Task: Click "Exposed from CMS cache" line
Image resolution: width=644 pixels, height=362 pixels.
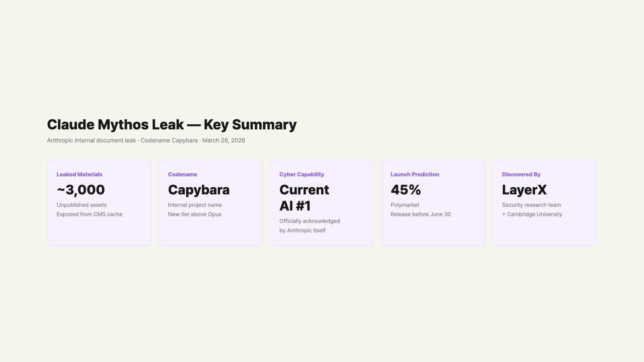Action: 90,214
